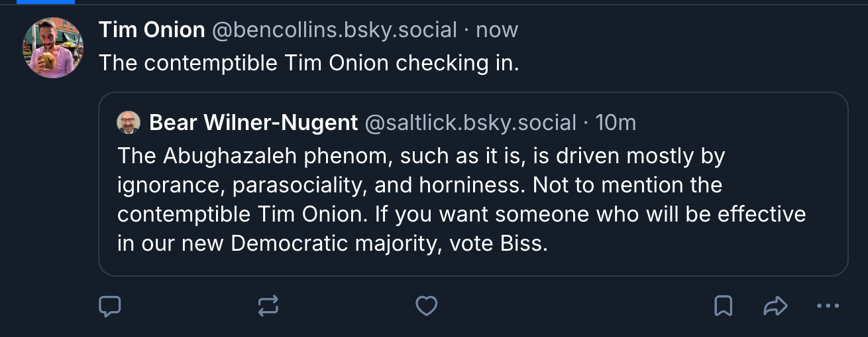Image resolution: width=868 pixels, height=337 pixels.
Task: Open Bear Wilner-Nugent's profile name
Action: click(254, 123)
